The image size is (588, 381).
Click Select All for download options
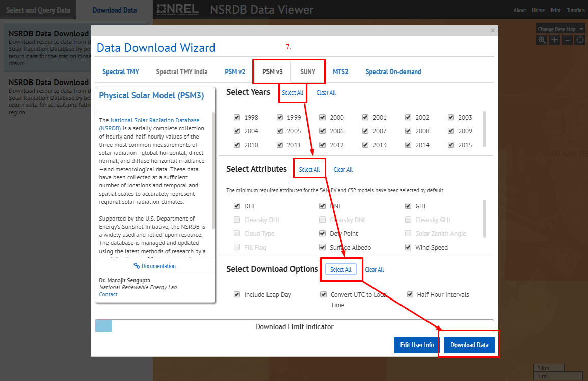click(340, 269)
